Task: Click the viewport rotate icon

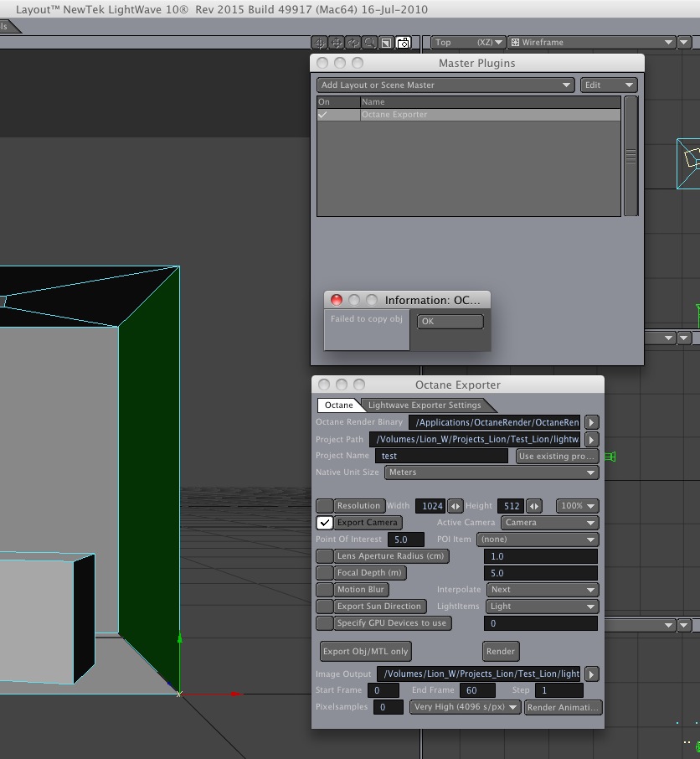Action: point(353,43)
